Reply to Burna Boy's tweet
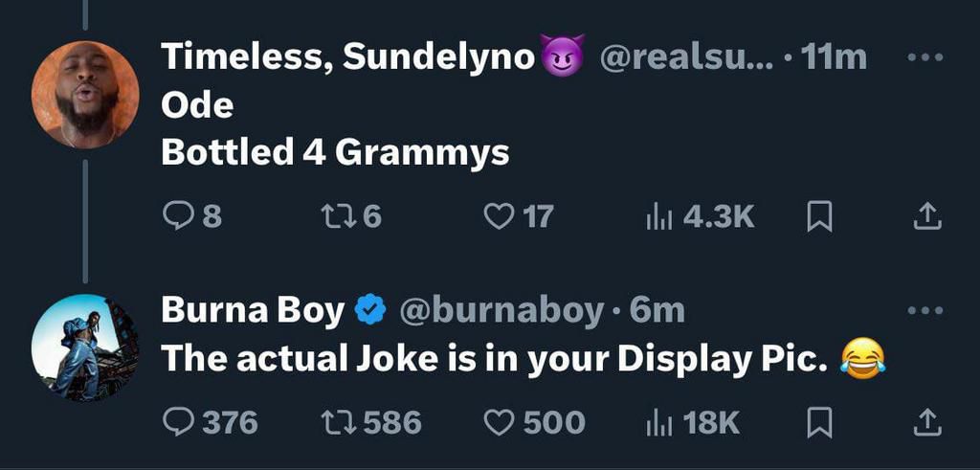This screenshot has width=980, height=470. click(x=177, y=421)
